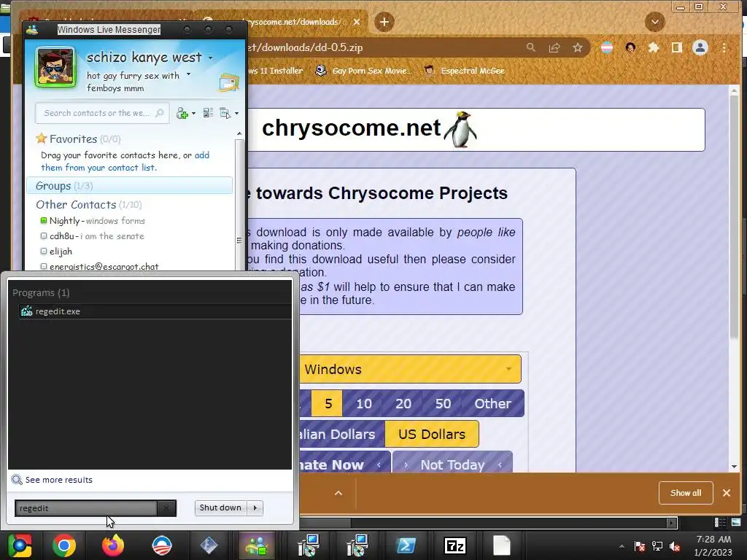
Task: Open schizo kanye west status dropdown
Action: [x=211, y=58]
